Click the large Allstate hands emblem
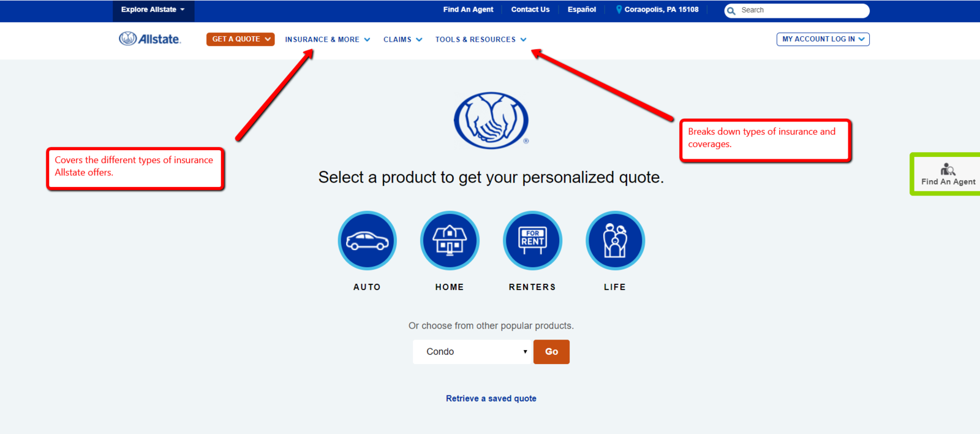This screenshot has height=434, width=980. point(491,120)
